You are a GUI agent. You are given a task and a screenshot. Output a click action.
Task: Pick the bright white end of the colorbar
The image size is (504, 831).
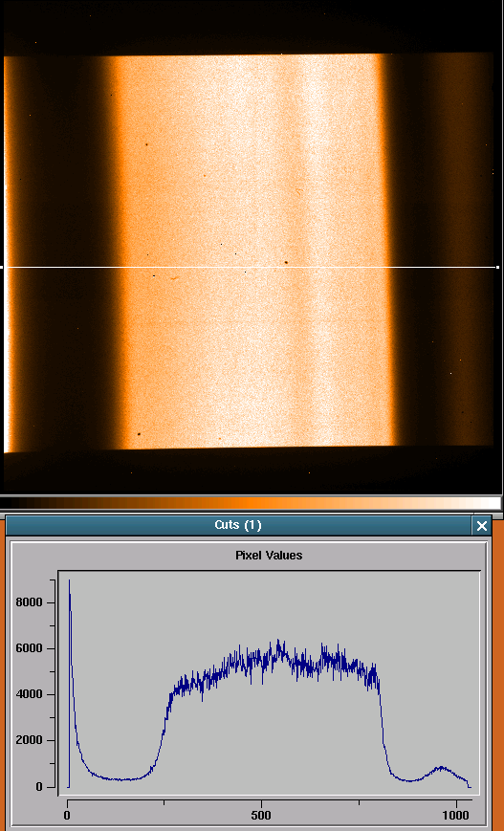click(x=491, y=503)
